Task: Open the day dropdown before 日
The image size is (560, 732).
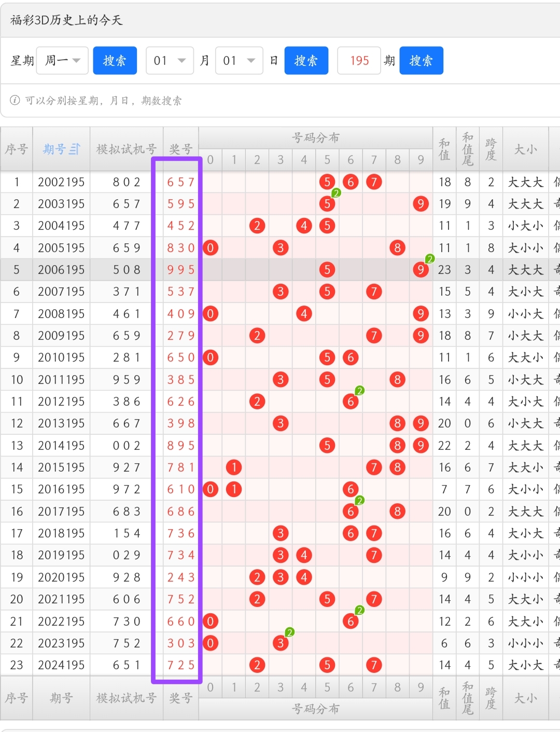Action: [x=239, y=61]
